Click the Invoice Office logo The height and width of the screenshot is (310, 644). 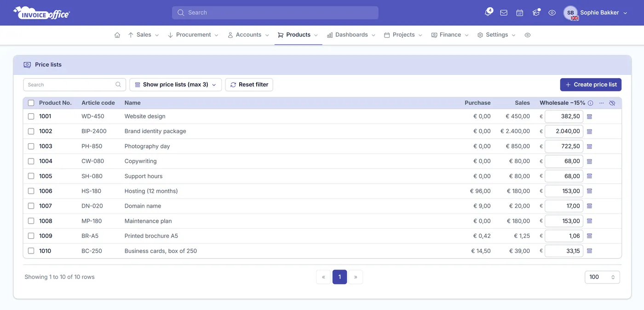41,13
